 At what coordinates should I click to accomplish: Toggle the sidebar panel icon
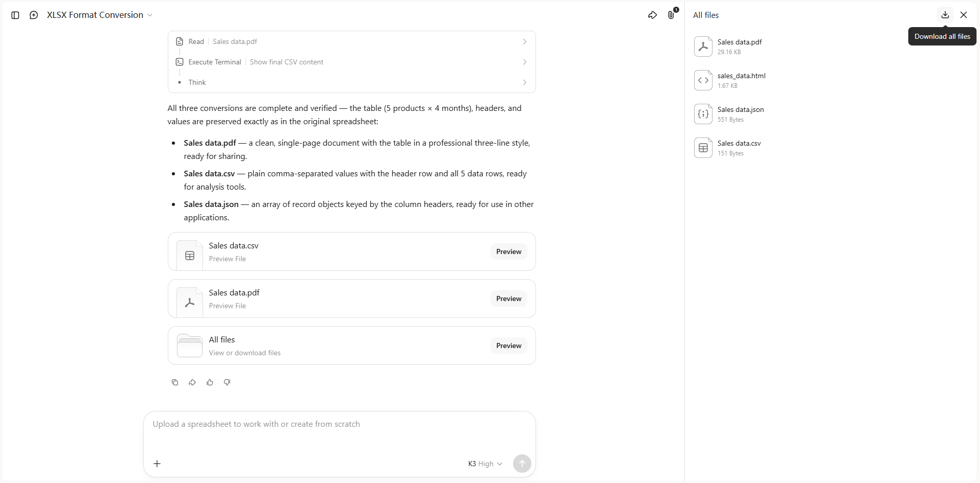pyautogui.click(x=15, y=15)
